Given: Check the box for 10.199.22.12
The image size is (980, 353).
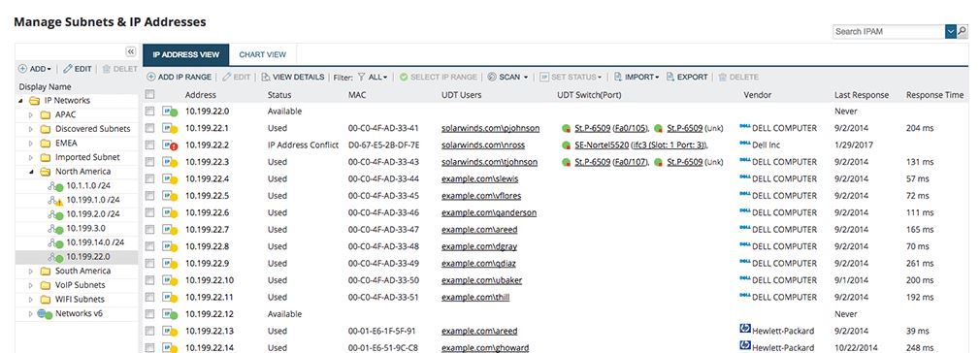Looking at the screenshot, I should [x=150, y=313].
